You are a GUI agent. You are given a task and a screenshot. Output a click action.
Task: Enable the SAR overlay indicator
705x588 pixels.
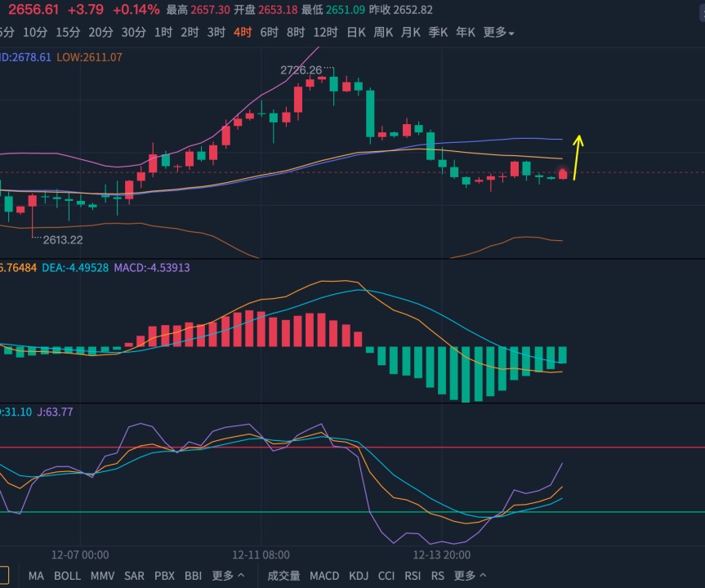134,576
